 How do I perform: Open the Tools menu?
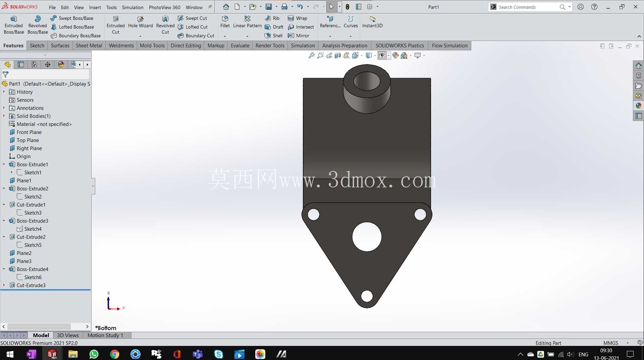tap(111, 7)
